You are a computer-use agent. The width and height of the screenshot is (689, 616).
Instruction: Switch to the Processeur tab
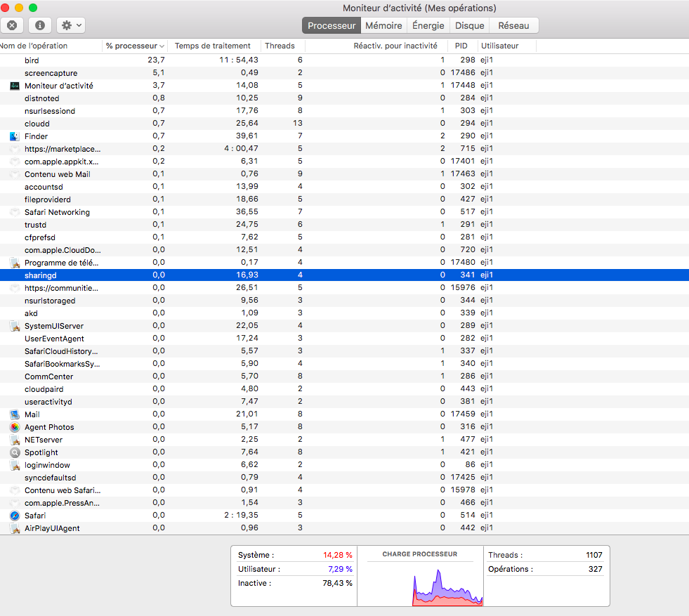(x=332, y=25)
